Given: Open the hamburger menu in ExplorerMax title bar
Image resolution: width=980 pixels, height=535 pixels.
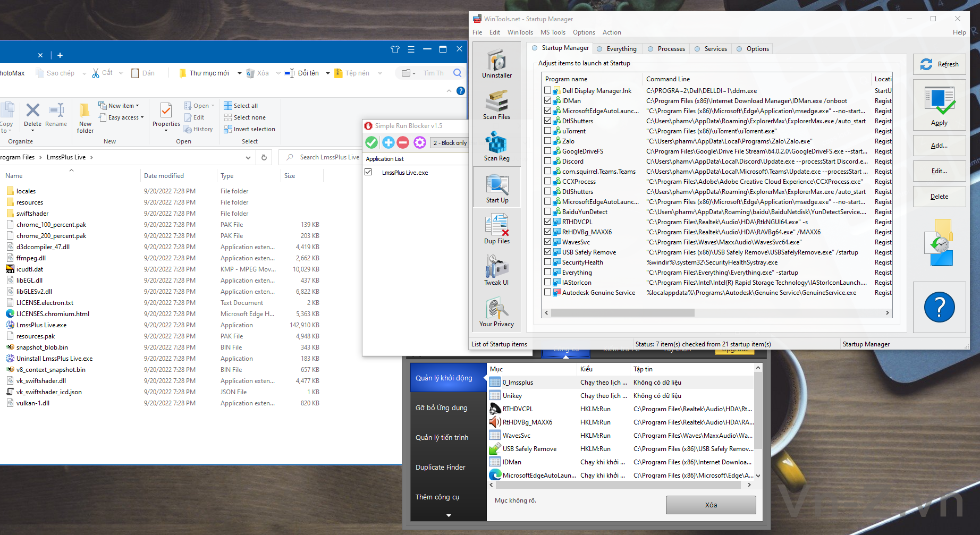Looking at the screenshot, I should [411, 49].
